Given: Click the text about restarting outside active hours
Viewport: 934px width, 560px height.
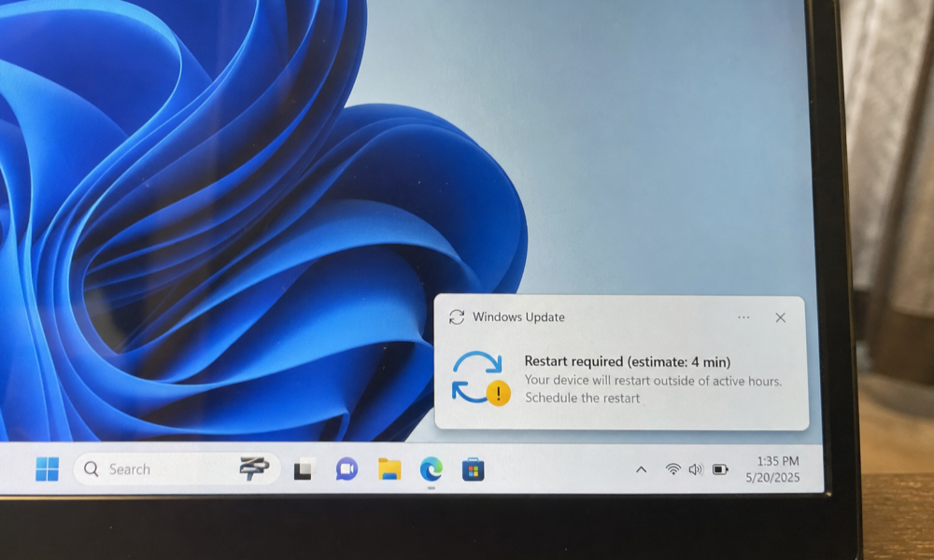Looking at the screenshot, I should click(653, 380).
